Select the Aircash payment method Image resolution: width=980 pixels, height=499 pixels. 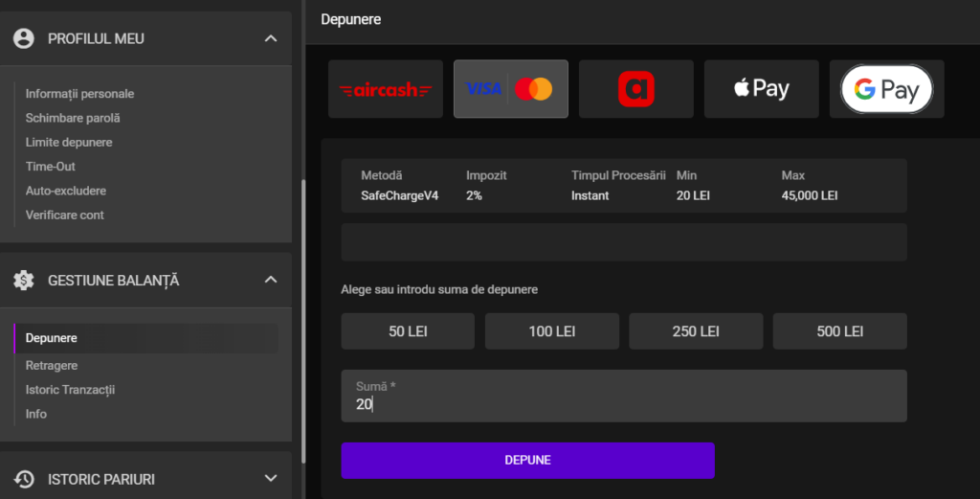click(x=385, y=89)
